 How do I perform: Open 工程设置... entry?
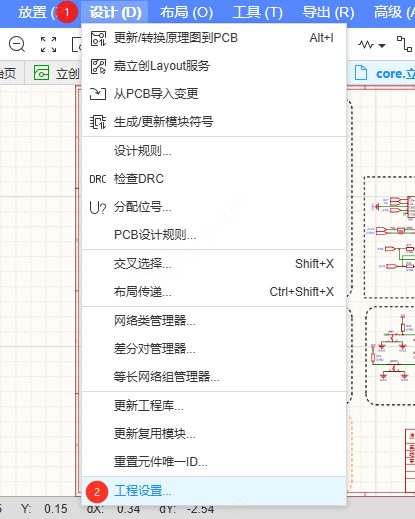(214, 491)
